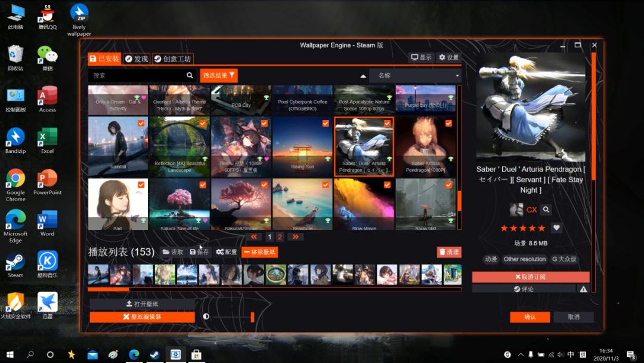Open notification center in system tray
Image resolution: width=644 pixels, height=363 pixels.
coord(631,355)
